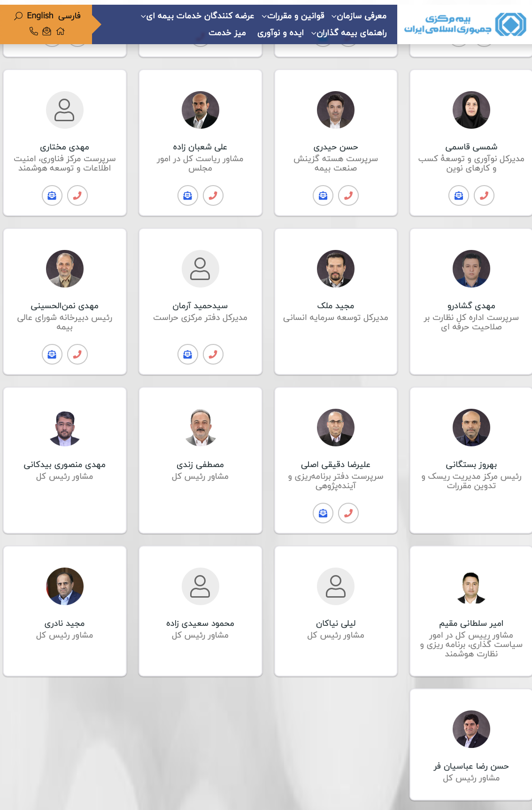Image resolution: width=532 pixels, height=810 pixels.
Task: Select فارسی language link
Action: click(x=69, y=16)
